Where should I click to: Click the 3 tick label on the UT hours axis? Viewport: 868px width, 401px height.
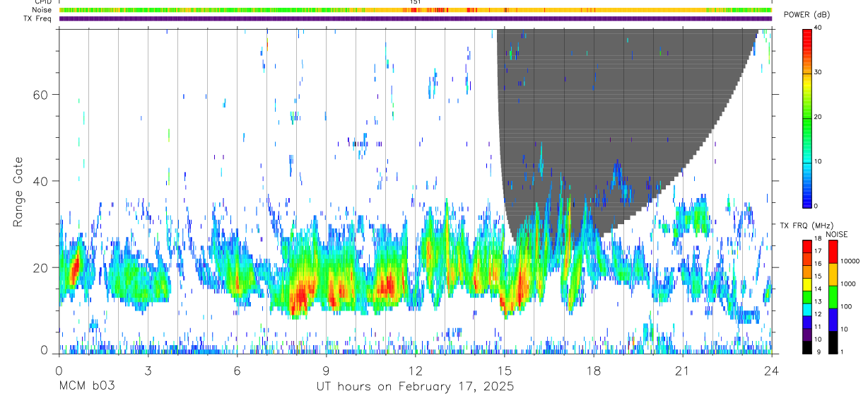[x=148, y=371]
